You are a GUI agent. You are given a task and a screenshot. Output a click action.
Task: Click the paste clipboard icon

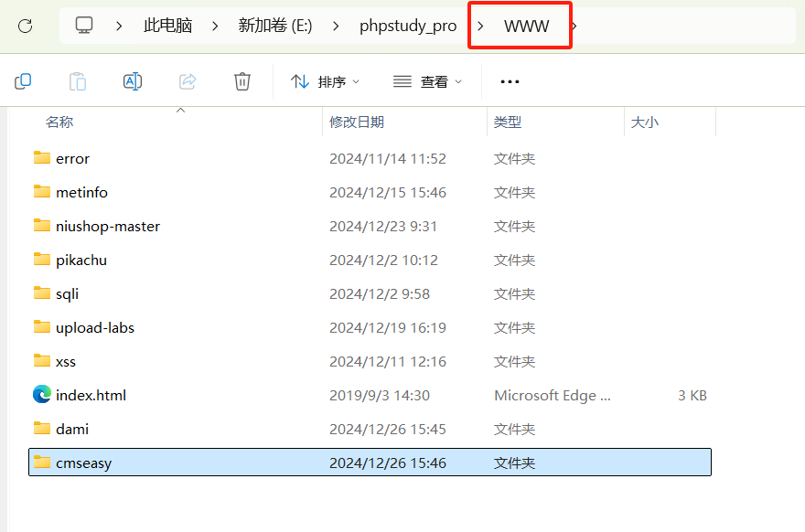point(78,81)
